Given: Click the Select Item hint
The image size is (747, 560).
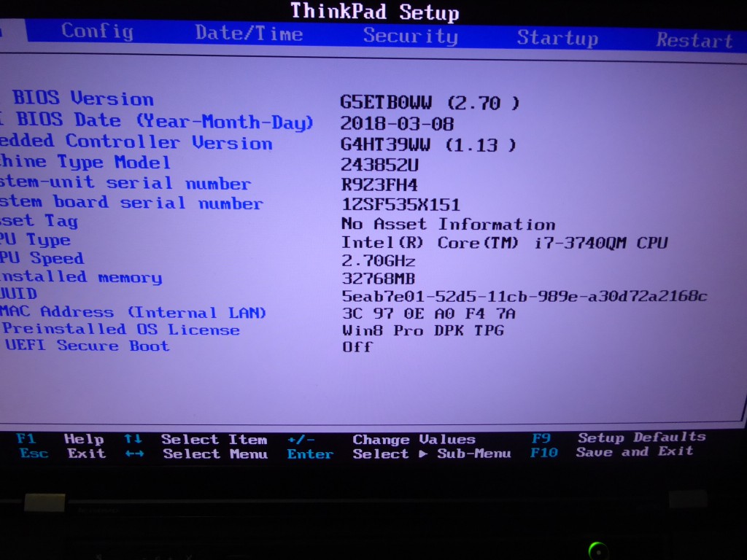Looking at the screenshot, I should 214,439.
